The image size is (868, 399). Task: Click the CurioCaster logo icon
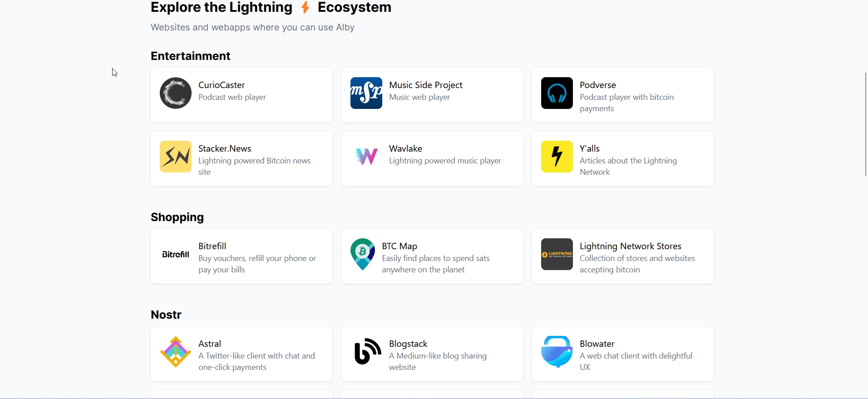pos(176,93)
